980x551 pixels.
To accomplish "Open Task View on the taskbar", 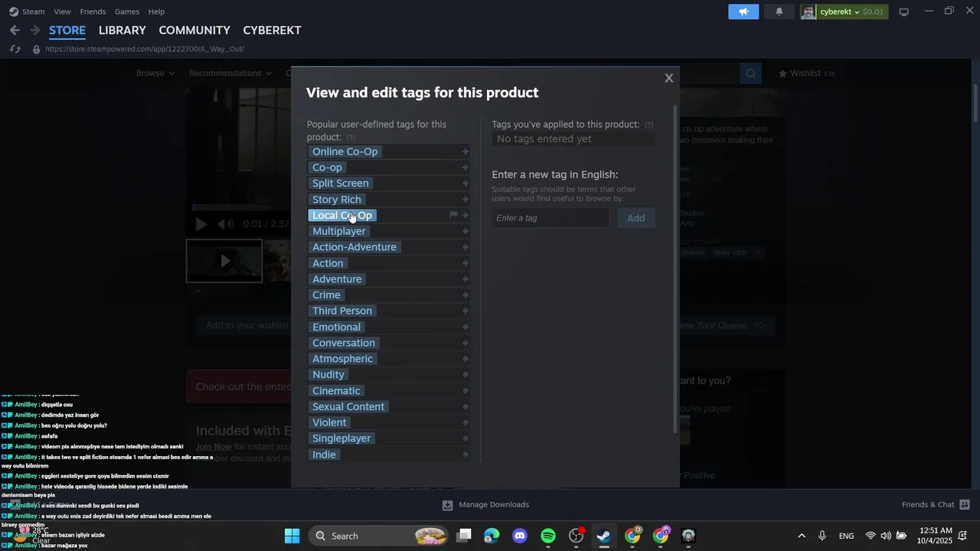I will coord(464,536).
